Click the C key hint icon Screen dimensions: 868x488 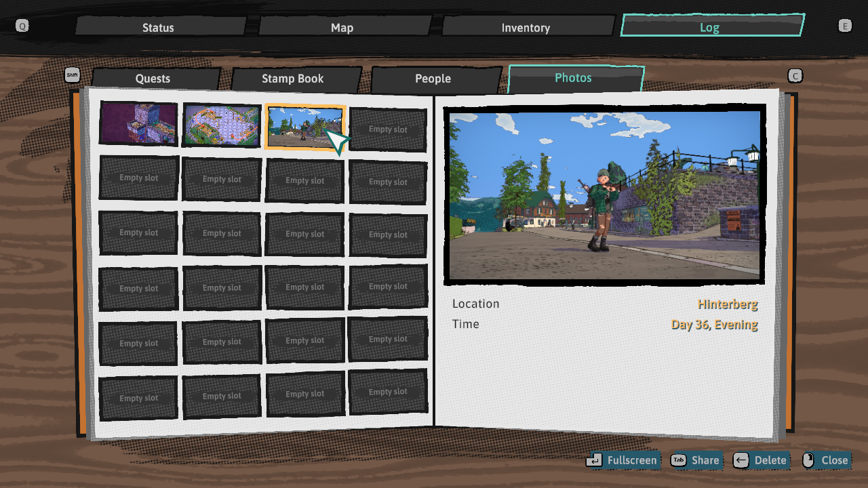795,76
